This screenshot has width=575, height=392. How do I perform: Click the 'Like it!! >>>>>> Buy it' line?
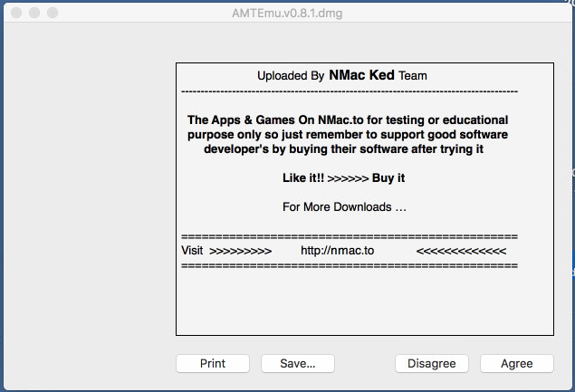[343, 177]
